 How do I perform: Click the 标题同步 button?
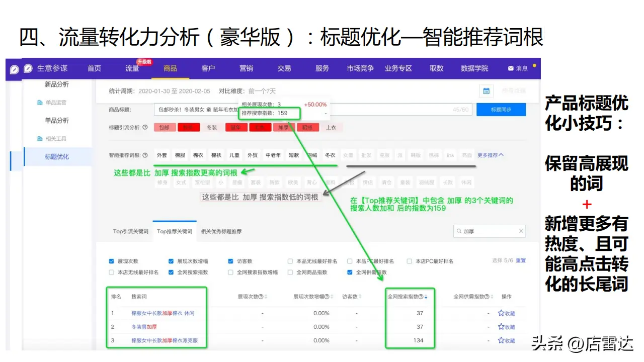click(x=501, y=110)
